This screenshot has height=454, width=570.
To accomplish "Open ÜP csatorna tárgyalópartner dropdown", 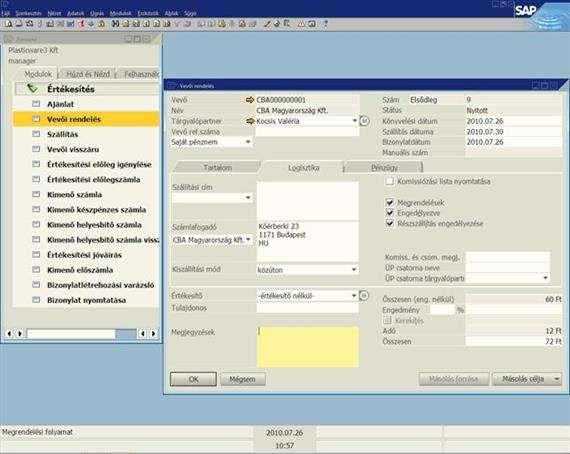I will 546,278.
